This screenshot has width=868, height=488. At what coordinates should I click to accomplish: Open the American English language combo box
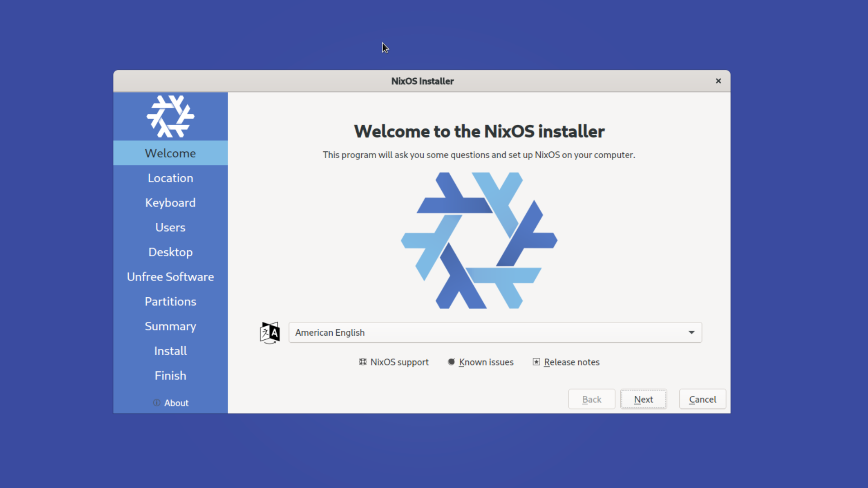click(488, 333)
